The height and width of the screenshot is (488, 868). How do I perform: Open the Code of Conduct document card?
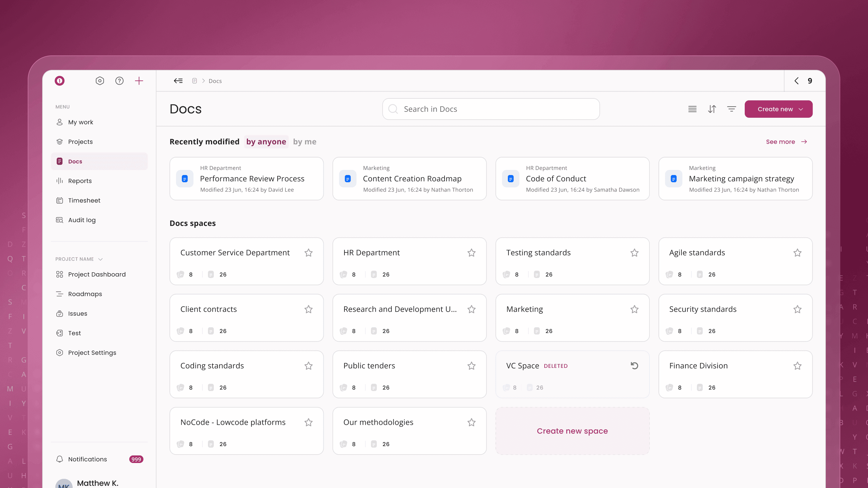pos(572,179)
